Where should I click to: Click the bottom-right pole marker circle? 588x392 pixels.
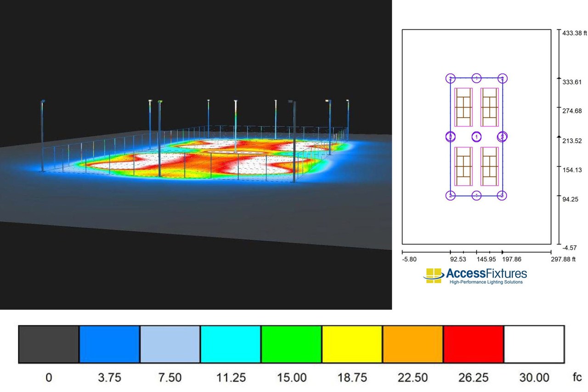pyautogui.click(x=503, y=195)
